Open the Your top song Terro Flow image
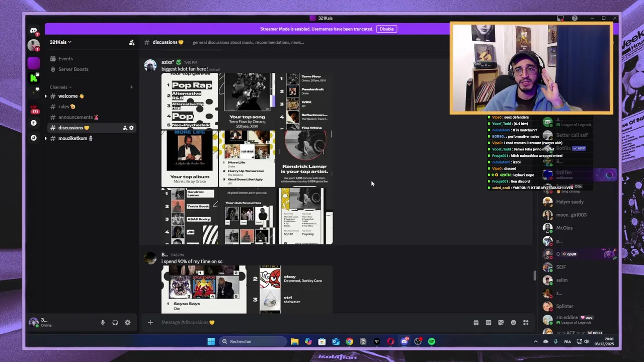Viewport: 644px width, 362px height. point(247,101)
